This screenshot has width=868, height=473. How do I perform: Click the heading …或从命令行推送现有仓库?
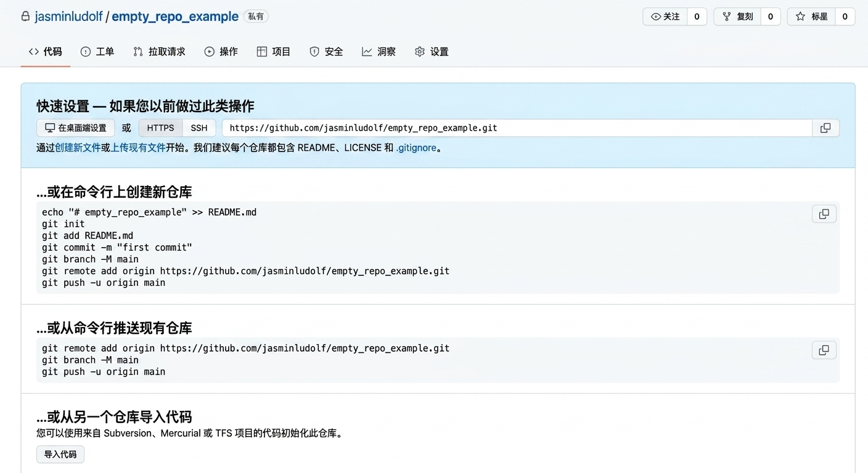114,328
